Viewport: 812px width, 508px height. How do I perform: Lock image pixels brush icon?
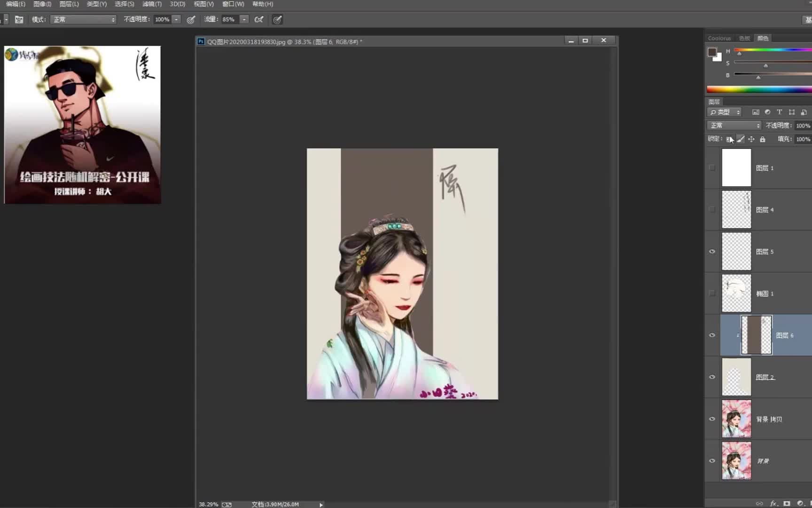[741, 139]
